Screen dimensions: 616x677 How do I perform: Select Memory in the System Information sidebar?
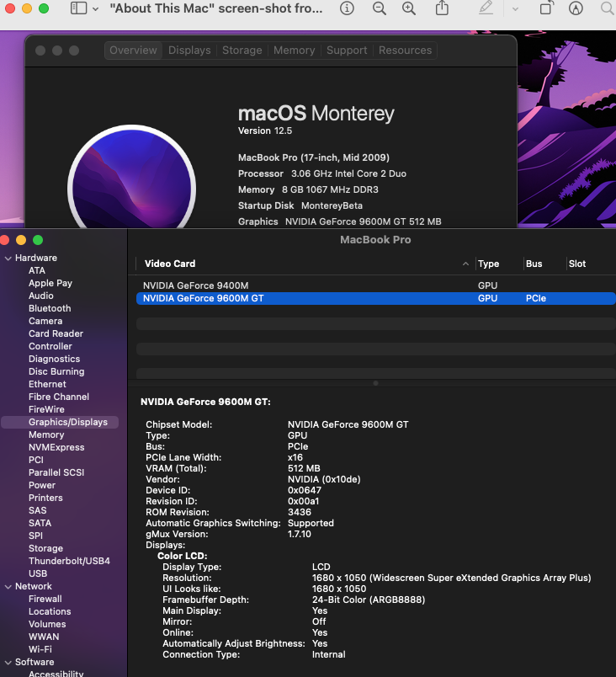46,434
